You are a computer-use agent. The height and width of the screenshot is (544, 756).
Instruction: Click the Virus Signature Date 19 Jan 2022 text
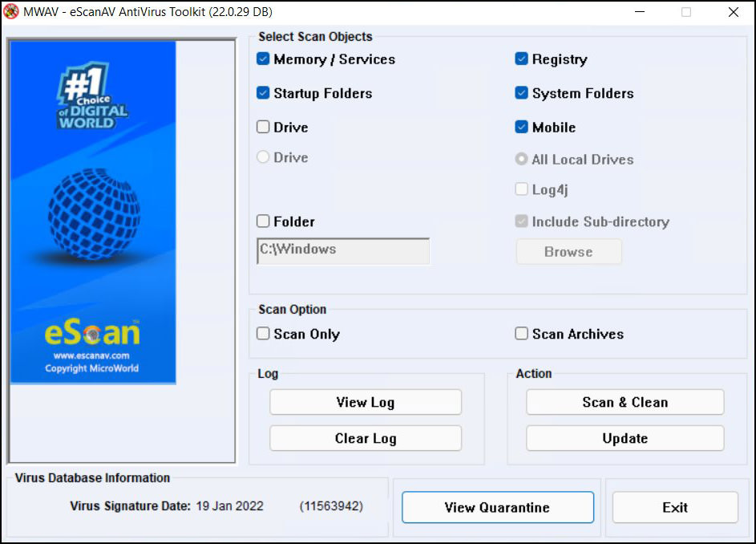pyautogui.click(x=167, y=505)
